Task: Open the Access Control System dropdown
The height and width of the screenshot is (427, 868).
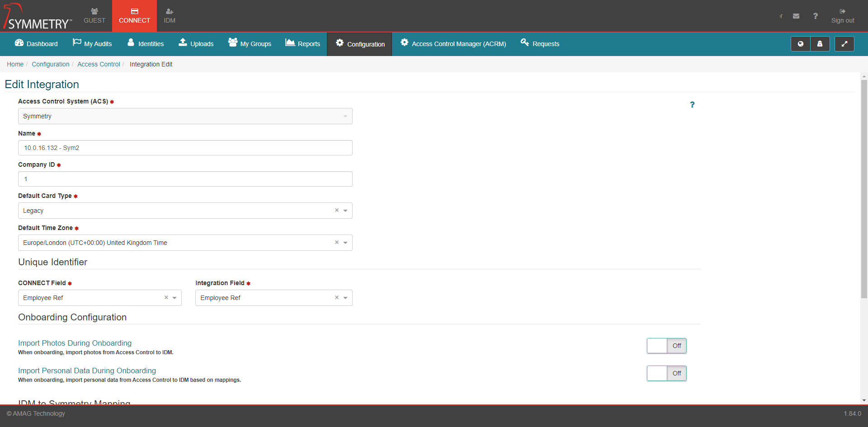Action: point(185,116)
